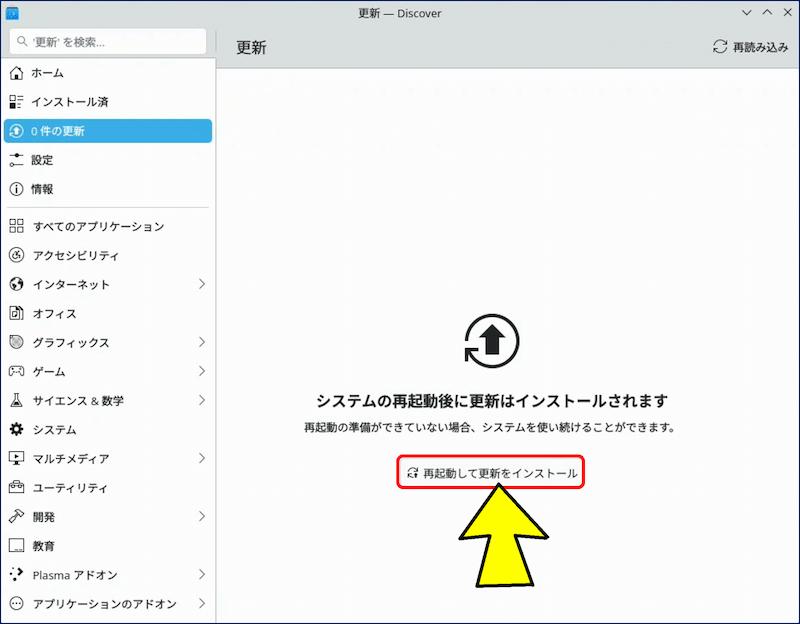Expand the Science & Math (サイエンス & 数学) chevron
The image size is (800, 624).
click(x=201, y=401)
